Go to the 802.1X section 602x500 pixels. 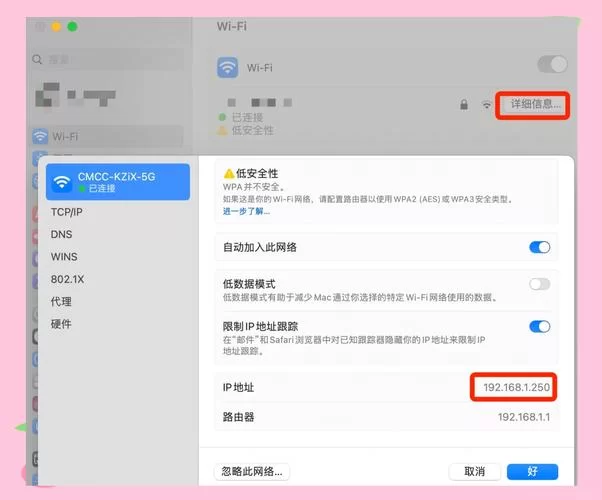[x=68, y=279]
